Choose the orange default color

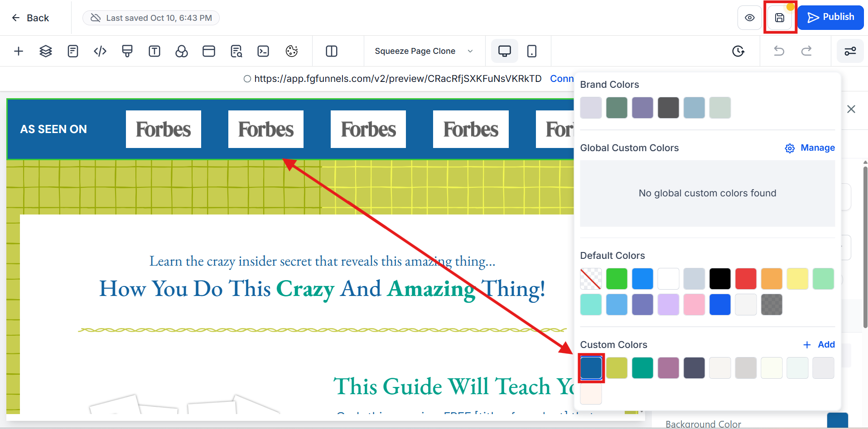point(772,279)
